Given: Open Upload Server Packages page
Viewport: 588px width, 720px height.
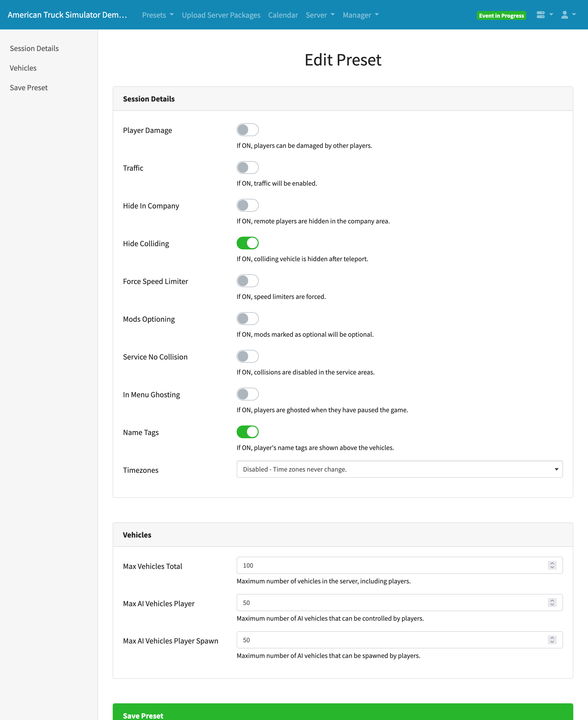Looking at the screenshot, I should [x=221, y=15].
